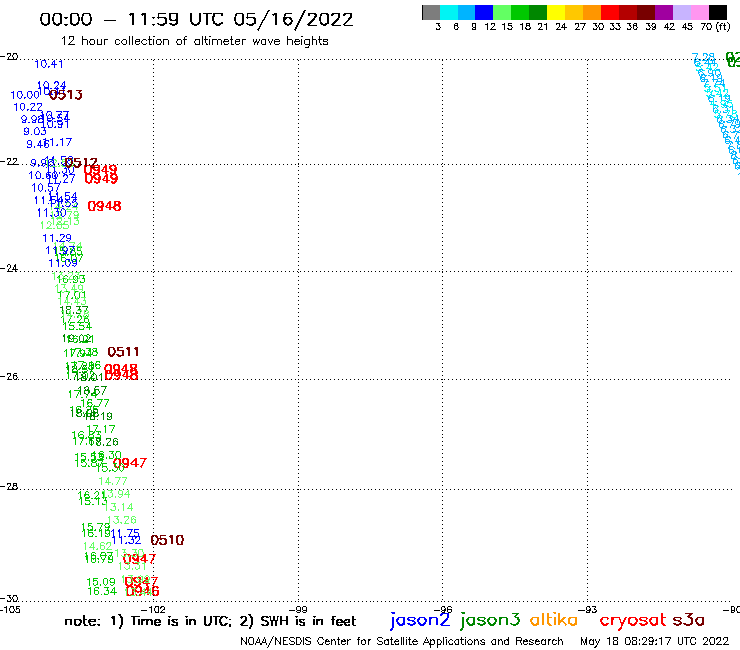740x650 pixels.
Task: Click the '0511' time stamp label
Action: pyautogui.click(x=123, y=352)
